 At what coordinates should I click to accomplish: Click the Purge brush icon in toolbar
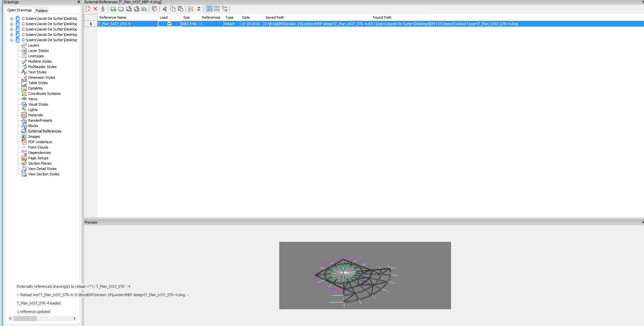pyautogui.click(x=103, y=9)
